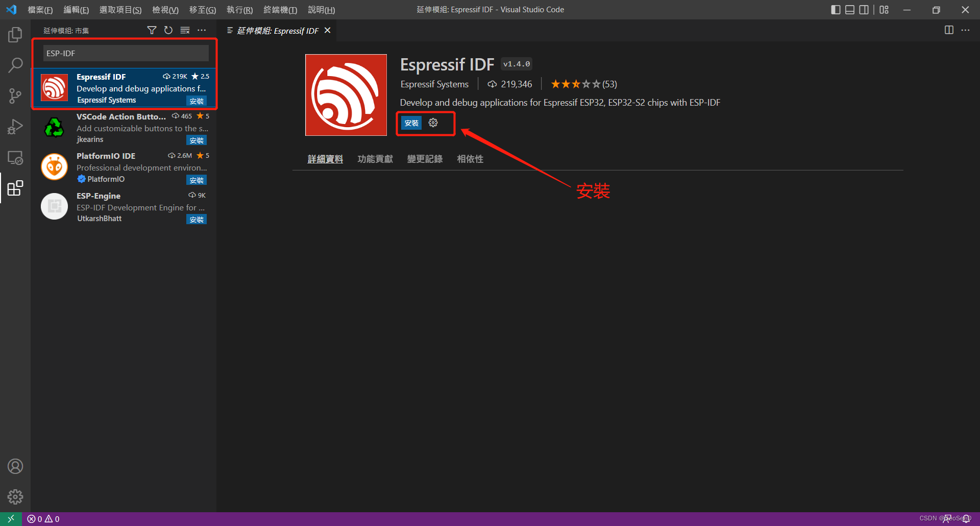This screenshot has width=980, height=526.
Task: Install PlatformIO IDE from the list
Action: [x=197, y=180]
